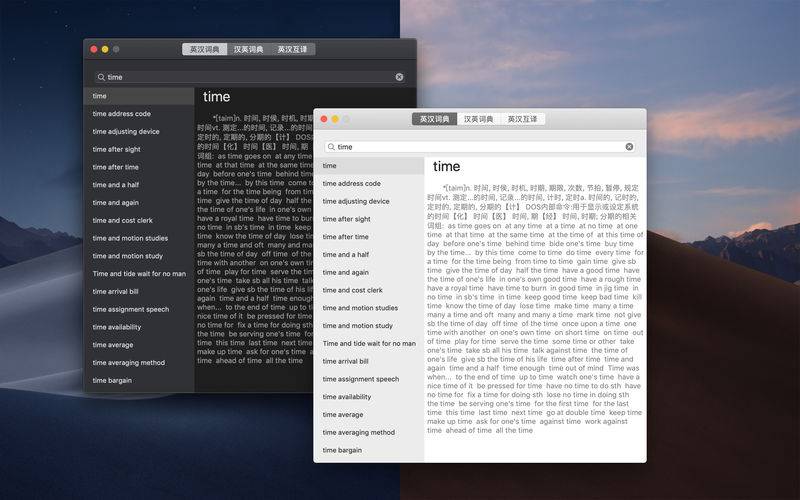The height and width of the screenshot is (500, 800).
Task: Switch to 汉英词典 tab in dark window
Action: [249, 49]
